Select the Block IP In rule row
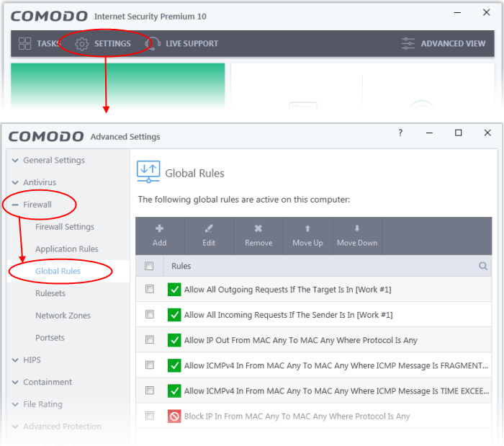Viewport: 504px width, 446px height. [x=297, y=416]
